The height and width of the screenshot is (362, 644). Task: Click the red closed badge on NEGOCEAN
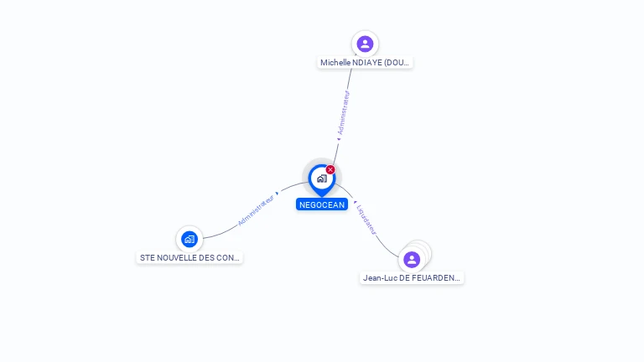(330, 169)
